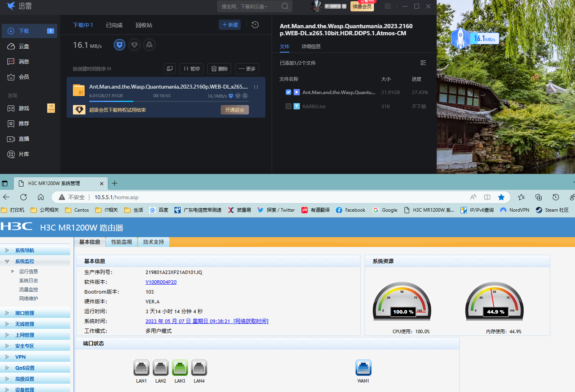
Task: Toggle the super member diamond acceleration badge
Action: click(x=134, y=45)
